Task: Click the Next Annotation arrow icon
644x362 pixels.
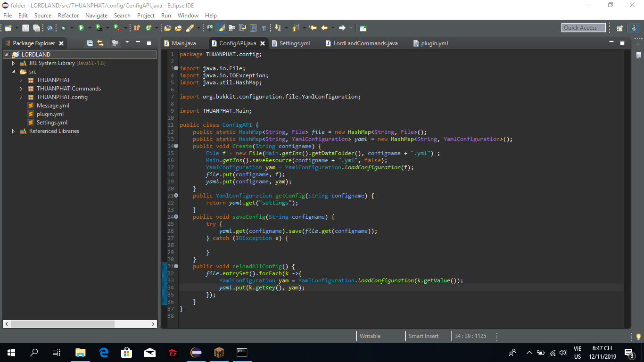Action: pos(277,28)
